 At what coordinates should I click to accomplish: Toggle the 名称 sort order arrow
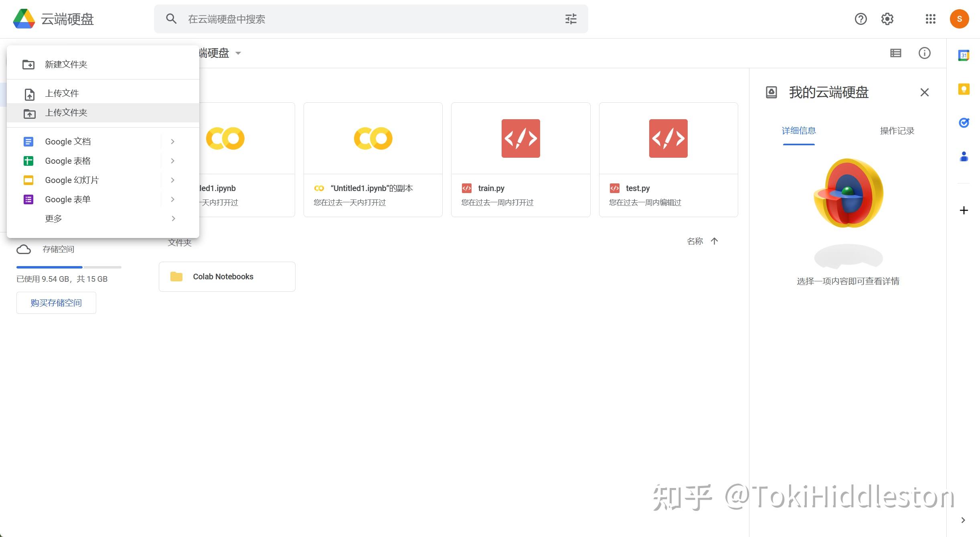point(715,241)
